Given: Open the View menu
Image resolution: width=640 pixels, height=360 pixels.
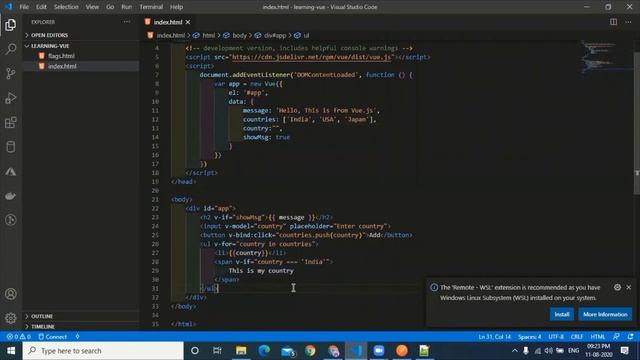Looking at the screenshot, I should (92, 7).
